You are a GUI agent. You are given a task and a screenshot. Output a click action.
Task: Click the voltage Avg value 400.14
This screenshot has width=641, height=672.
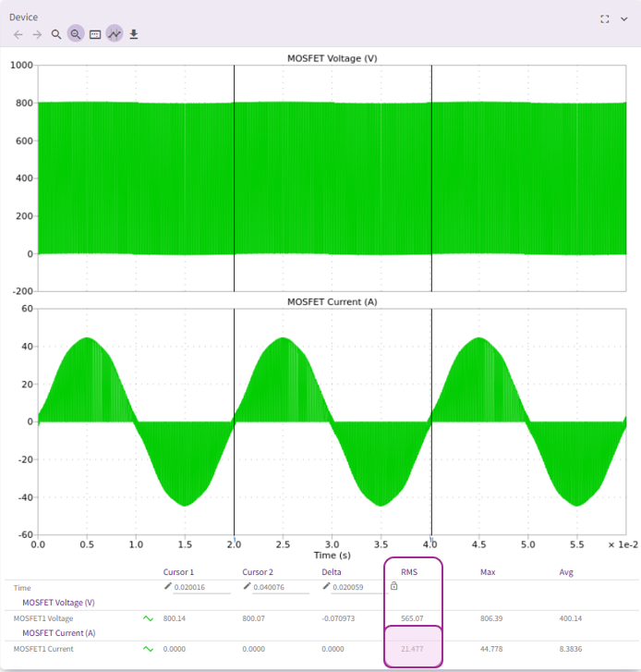click(x=571, y=618)
